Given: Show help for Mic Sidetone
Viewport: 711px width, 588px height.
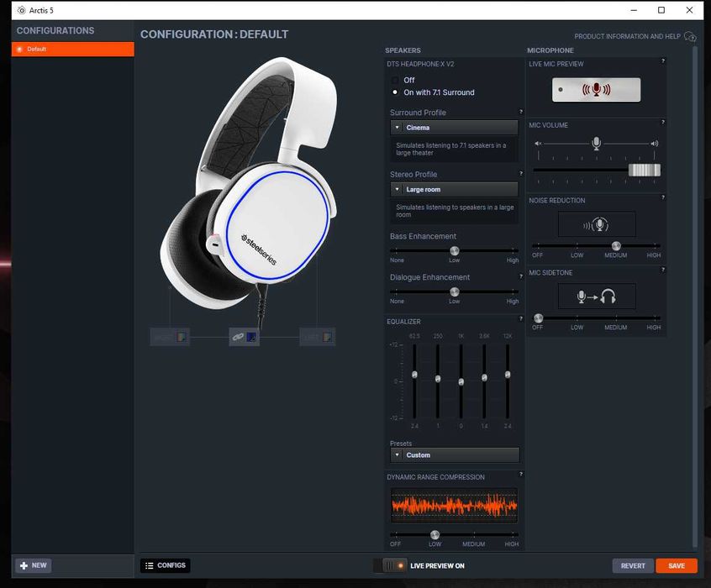Looking at the screenshot, I should 662,270.
